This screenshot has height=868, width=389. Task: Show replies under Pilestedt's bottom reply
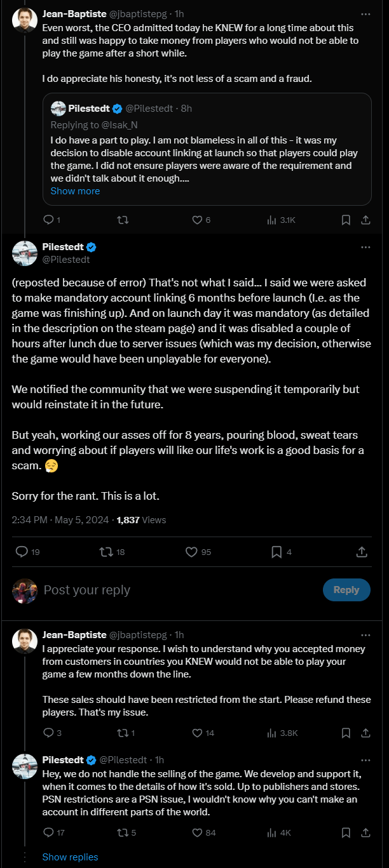(70, 857)
